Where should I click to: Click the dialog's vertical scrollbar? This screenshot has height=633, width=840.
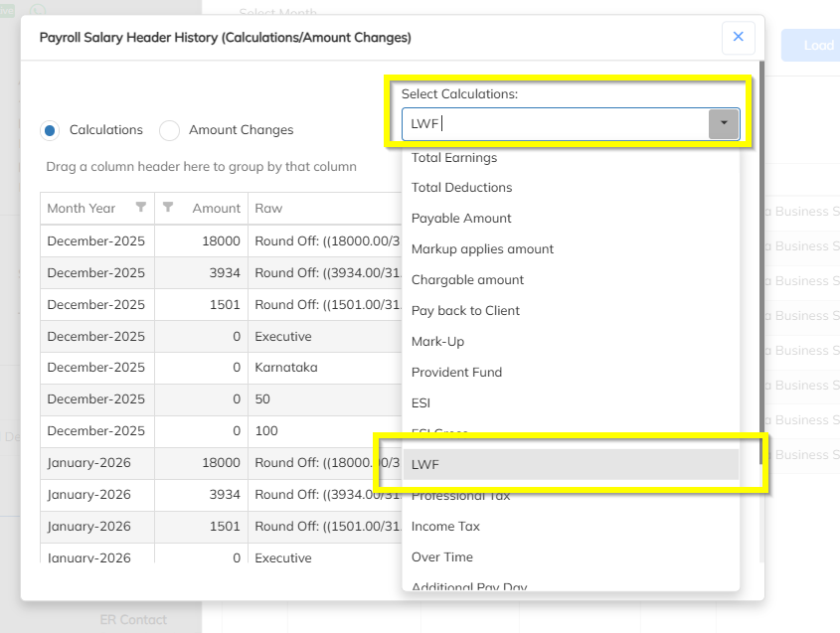(x=761, y=298)
